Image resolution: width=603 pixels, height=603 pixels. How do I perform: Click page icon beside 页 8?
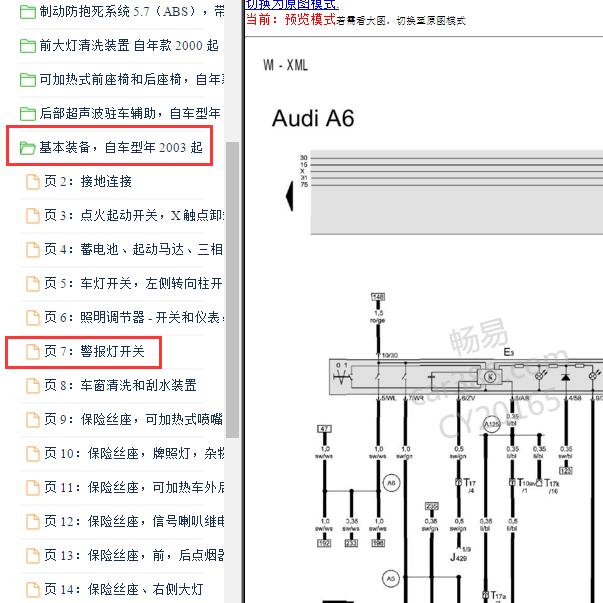point(33,385)
